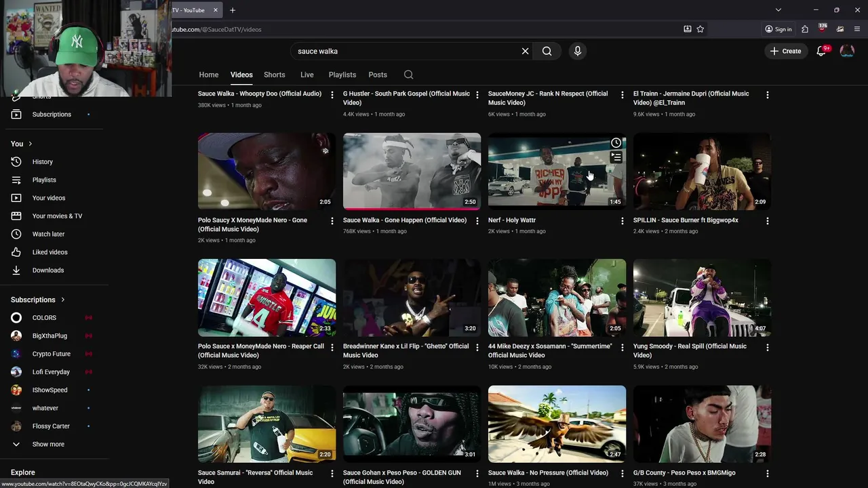Open options for SauceMoney JC - Rank N Respect
The height and width of the screenshot is (488, 868).
click(622, 95)
